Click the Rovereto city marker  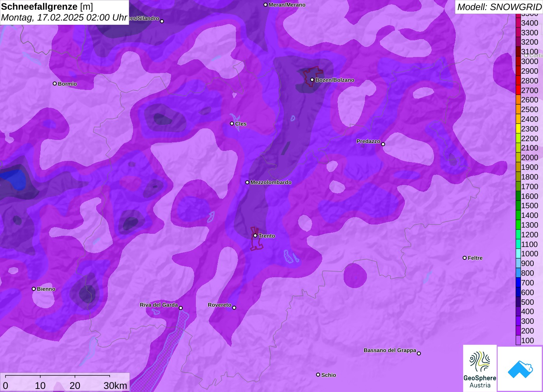click(x=234, y=308)
